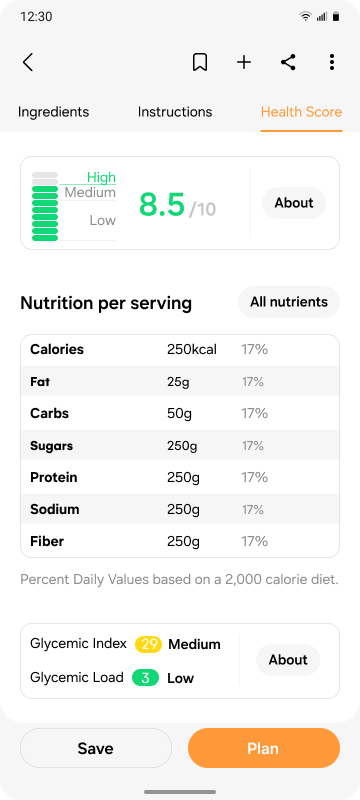Screen dimensions: 360x800
Task: Tap the cellular signal icon
Action: (x=321, y=16)
